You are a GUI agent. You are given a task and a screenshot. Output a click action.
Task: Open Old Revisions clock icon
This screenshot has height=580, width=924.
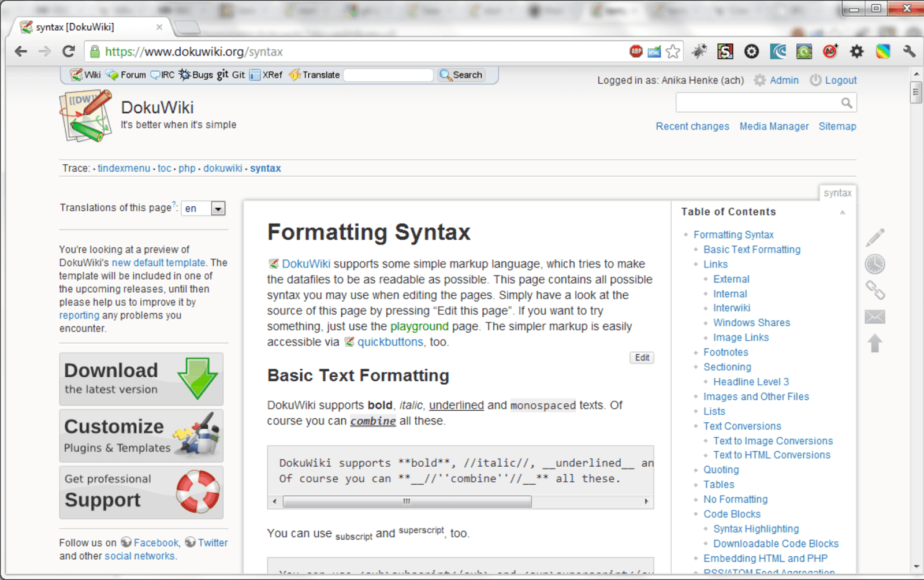pyautogui.click(x=874, y=263)
